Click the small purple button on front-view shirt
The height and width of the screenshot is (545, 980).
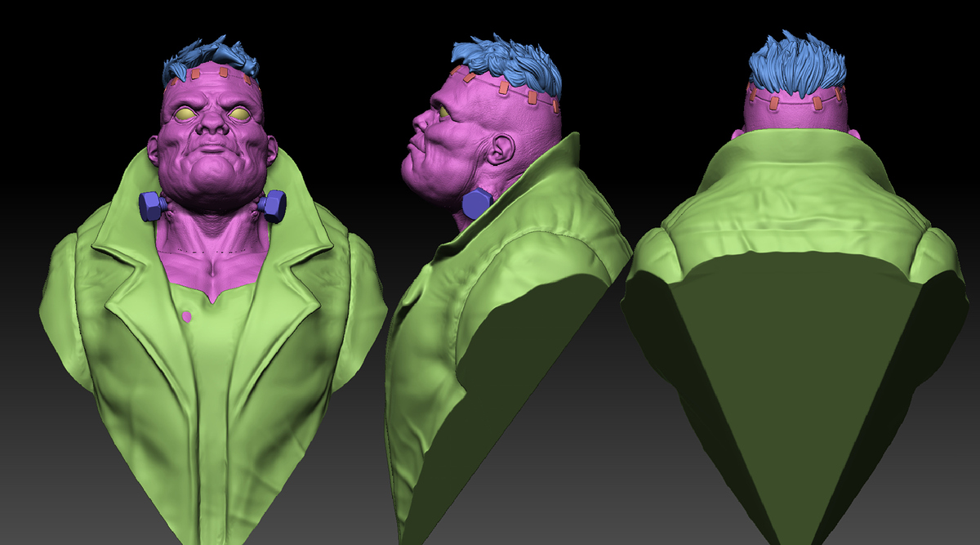coord(187,315)
